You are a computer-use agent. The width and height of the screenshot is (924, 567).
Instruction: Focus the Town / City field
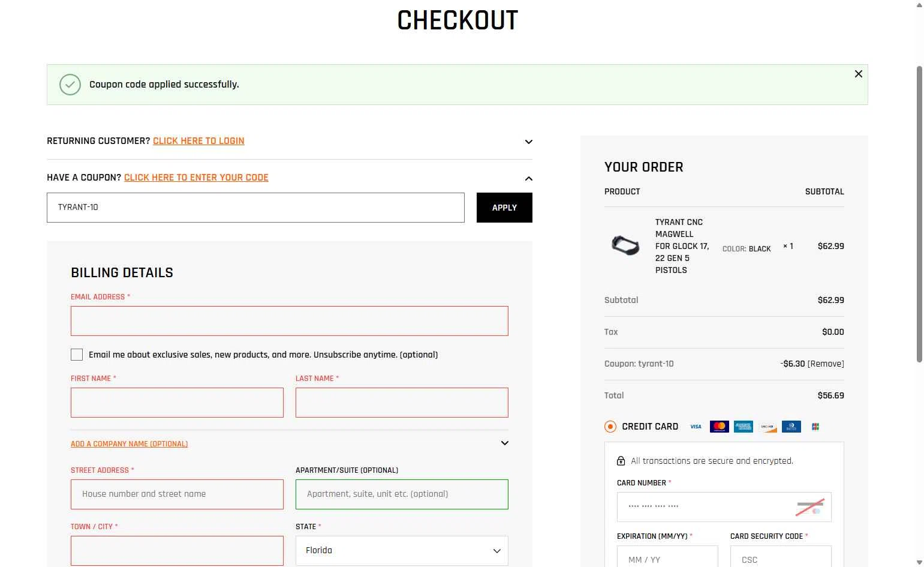(177, 551)
